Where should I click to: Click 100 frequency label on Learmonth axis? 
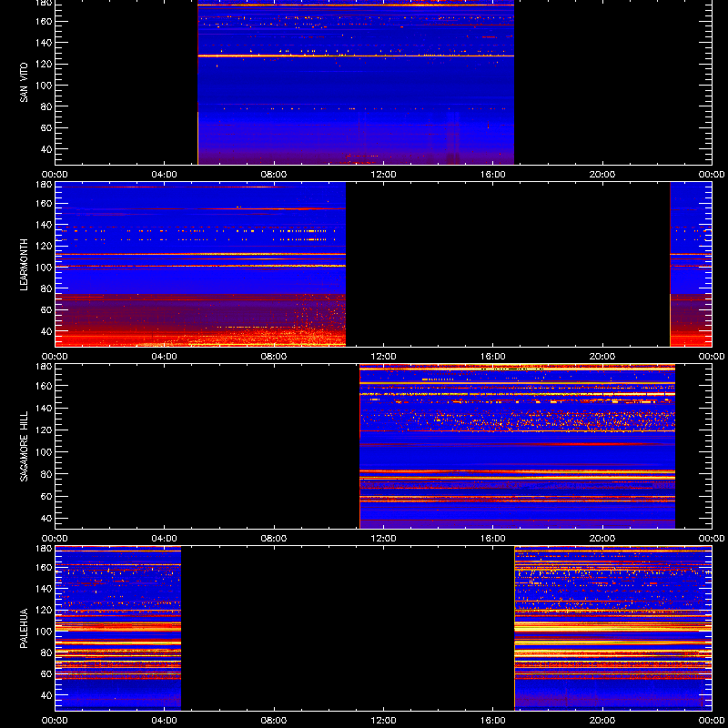[x=45, y=268]
